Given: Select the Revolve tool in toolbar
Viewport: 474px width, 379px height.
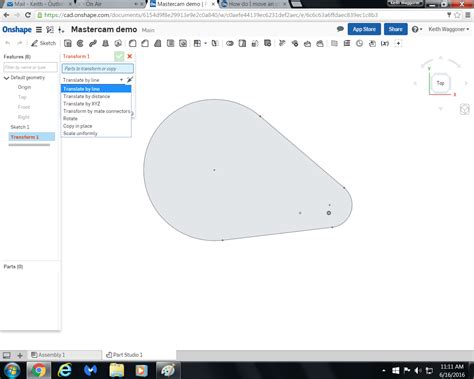Looking at the screenshot, I should pos(80,43).
